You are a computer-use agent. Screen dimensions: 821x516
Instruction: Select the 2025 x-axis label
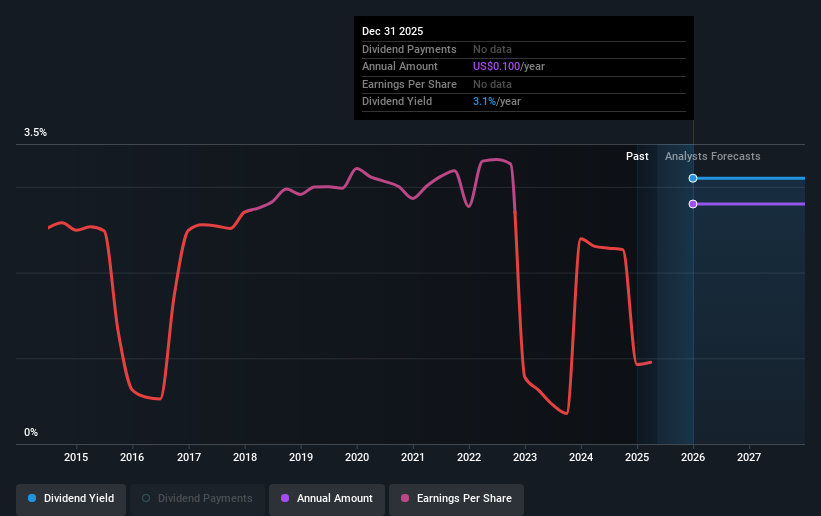point(637,457)
